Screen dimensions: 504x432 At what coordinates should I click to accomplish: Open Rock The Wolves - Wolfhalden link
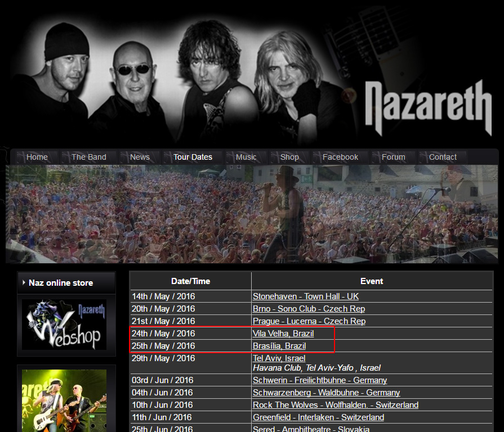336,405
